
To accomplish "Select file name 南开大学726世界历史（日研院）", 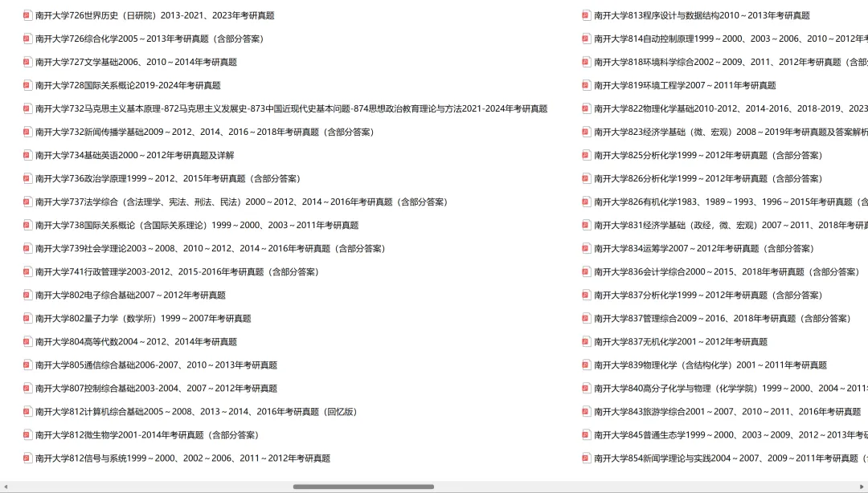I will click(155, 15).
